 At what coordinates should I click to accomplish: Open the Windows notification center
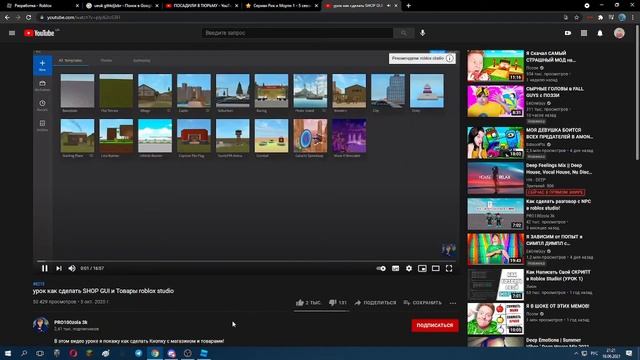coord(629,353)
